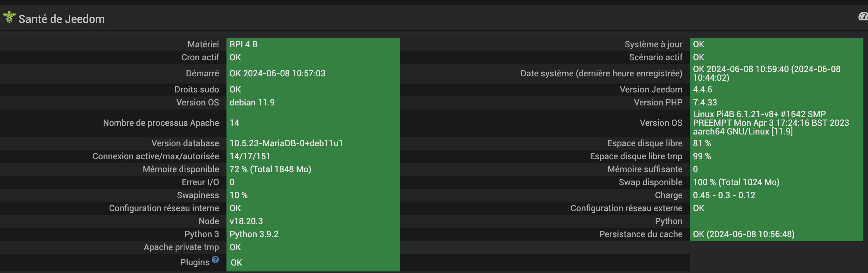Click the green caduceus health icon
This screenshot has width=868, height=273.
pos(9,17)
